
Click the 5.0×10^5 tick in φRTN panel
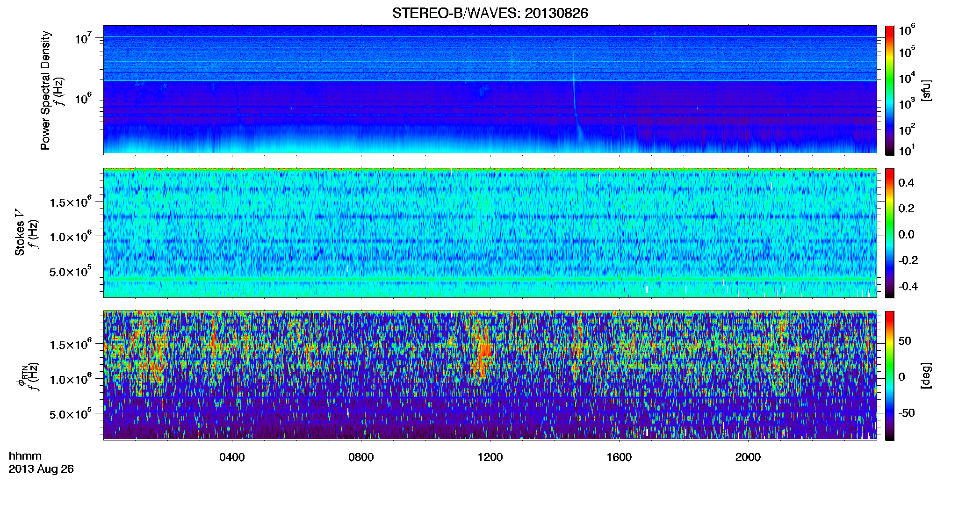tap(71, 414)
